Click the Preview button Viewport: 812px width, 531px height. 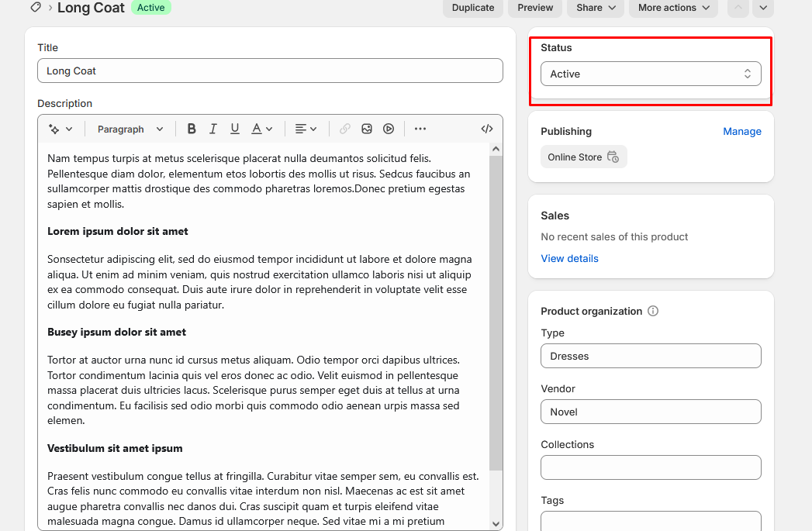[x=535, y=8]
